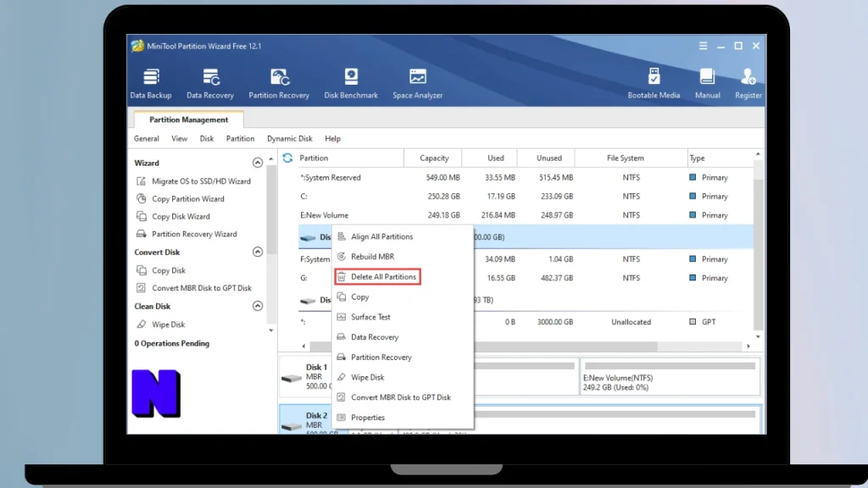The width and height of the screenshot is (868, 488).
Task: Open the Dynamic Disk menu
Action: pos(290,138)
